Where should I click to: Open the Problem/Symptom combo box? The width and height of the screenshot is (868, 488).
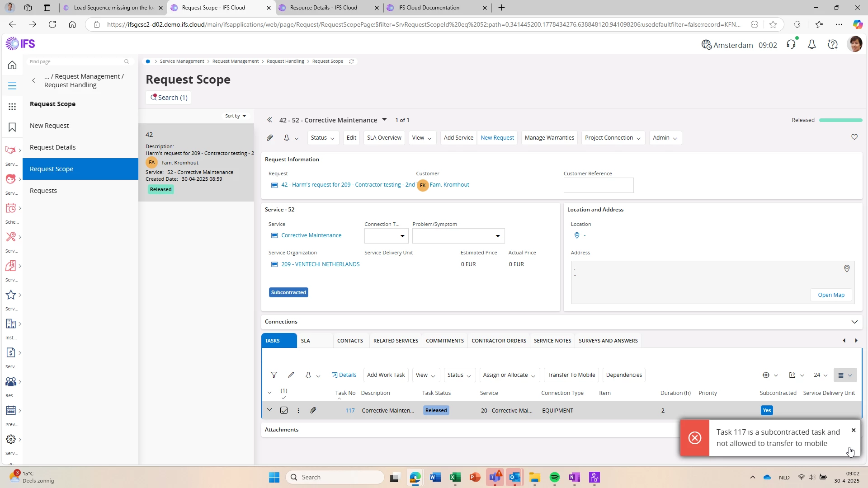tap(458, 236)
